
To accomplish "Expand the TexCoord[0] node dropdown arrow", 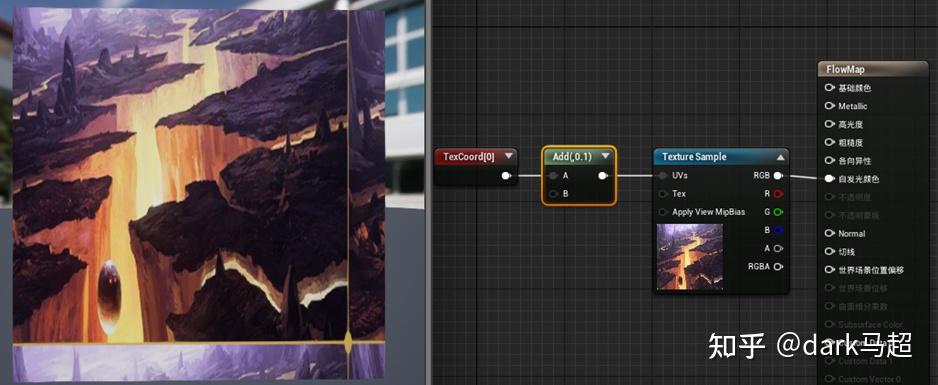I will (509, 157).
